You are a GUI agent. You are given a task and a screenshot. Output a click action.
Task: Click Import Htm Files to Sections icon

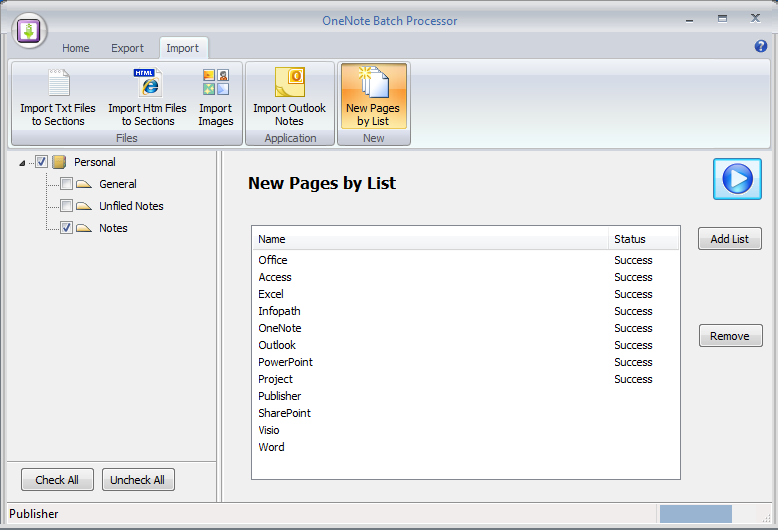tap(147, 97)
